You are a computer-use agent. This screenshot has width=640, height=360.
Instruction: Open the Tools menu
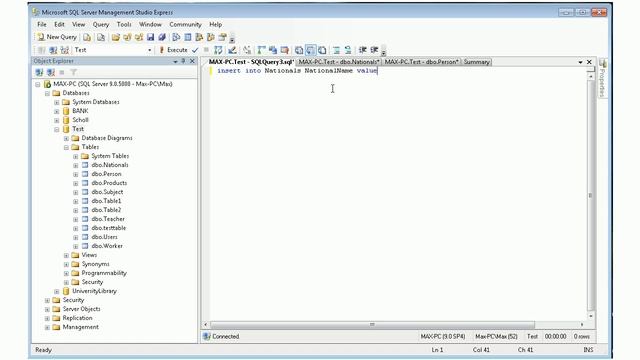[x=124, y=24]
